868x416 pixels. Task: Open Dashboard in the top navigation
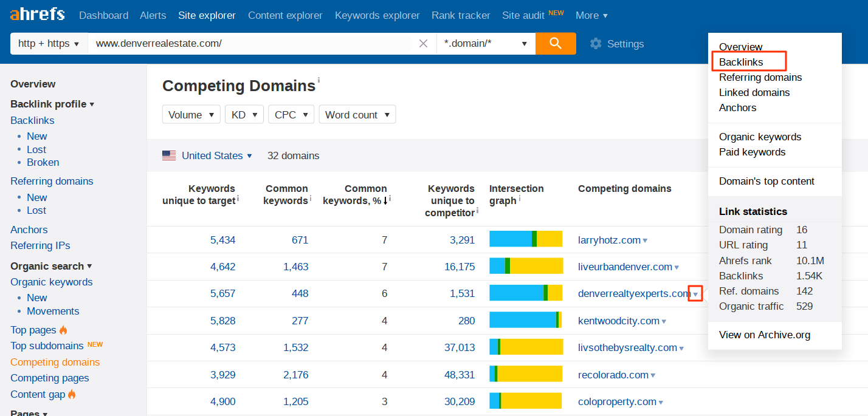(x=103, y=15)
